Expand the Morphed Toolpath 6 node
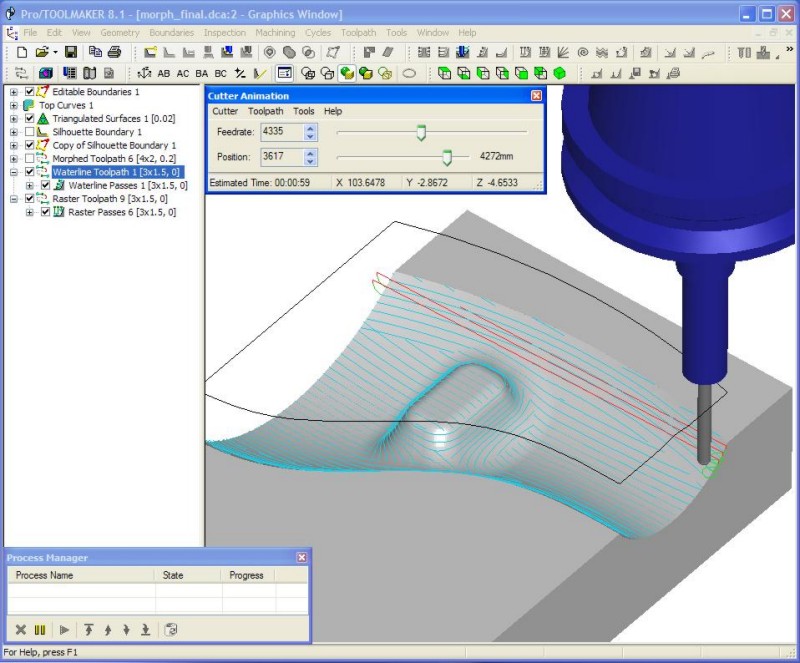 point(14,159)
